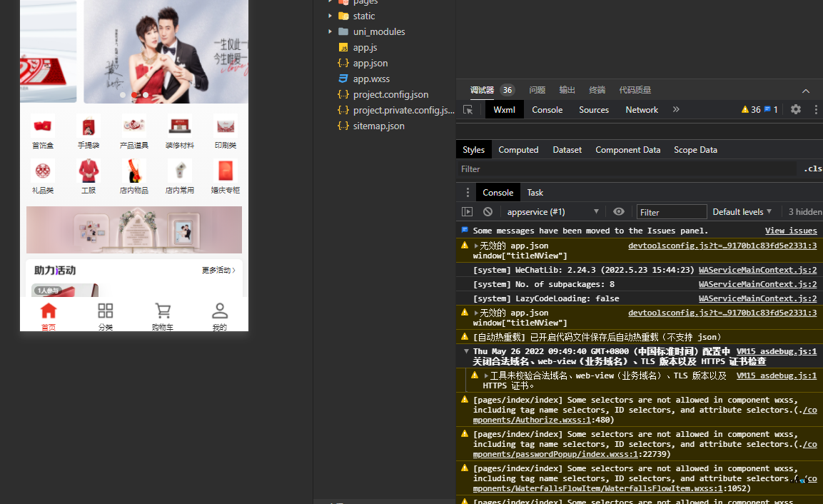Open the VM15 asdebug.js:1 link in the 配置中 log row
Viewport: 823px width, 504px height.
pyautogui.click(x=777, y=351)
